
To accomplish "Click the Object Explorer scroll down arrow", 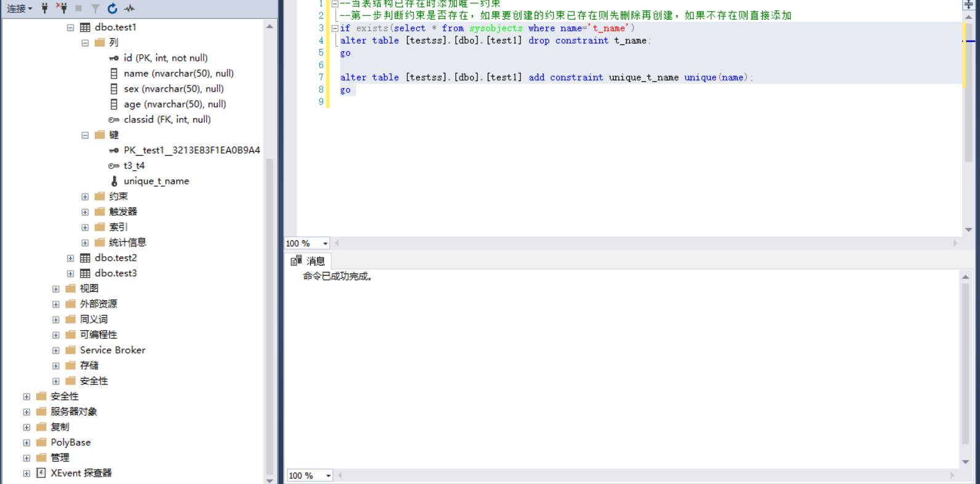I will click(x=269, y=480).
